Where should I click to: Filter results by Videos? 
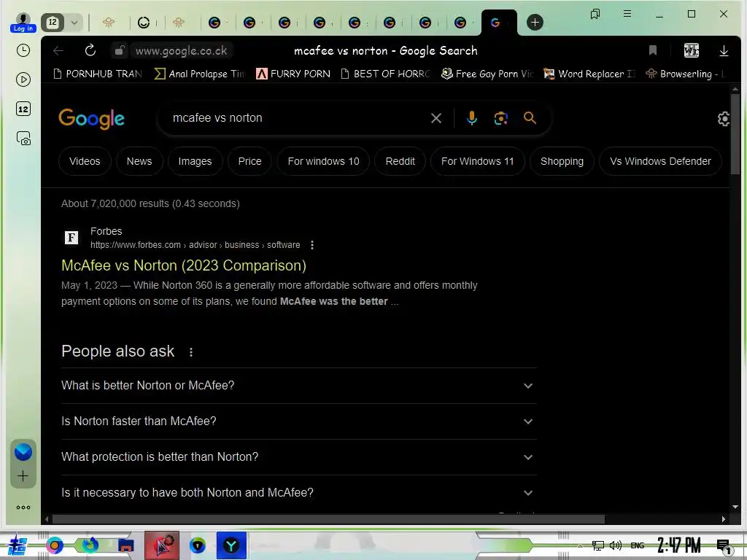coord(85,161)
